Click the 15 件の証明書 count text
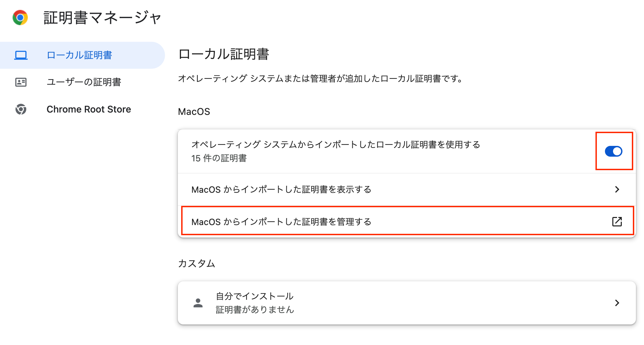644x345 pixels. (219, 158)
